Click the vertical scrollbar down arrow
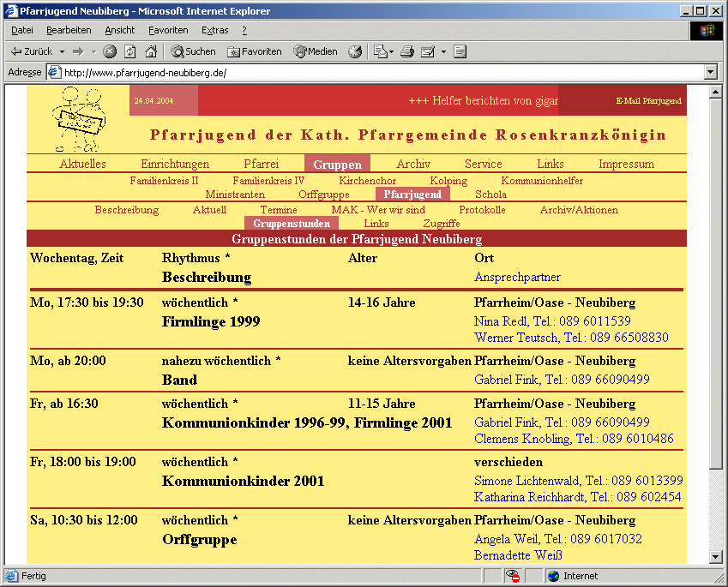Viewport: 728px width, 587px height. 715,556
